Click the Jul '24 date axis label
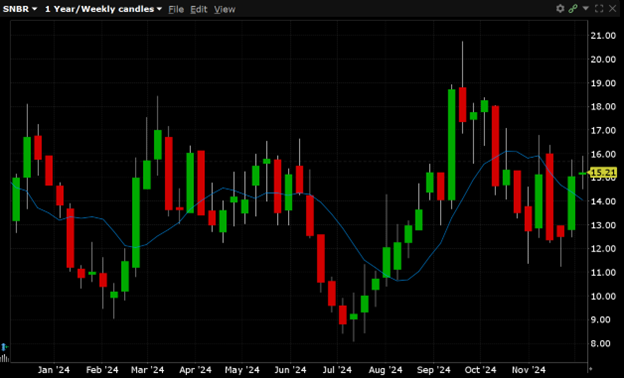The width and height of the screenshot is (624, 378). tap(337, 370)
